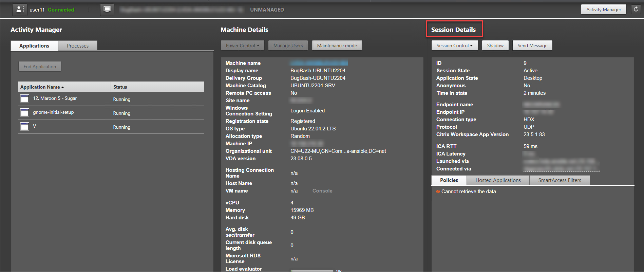Image resolution: width=644 pixels, height=273 pixels.
Task: Click the machine monitor icon in header
Action: coord(107,10)
